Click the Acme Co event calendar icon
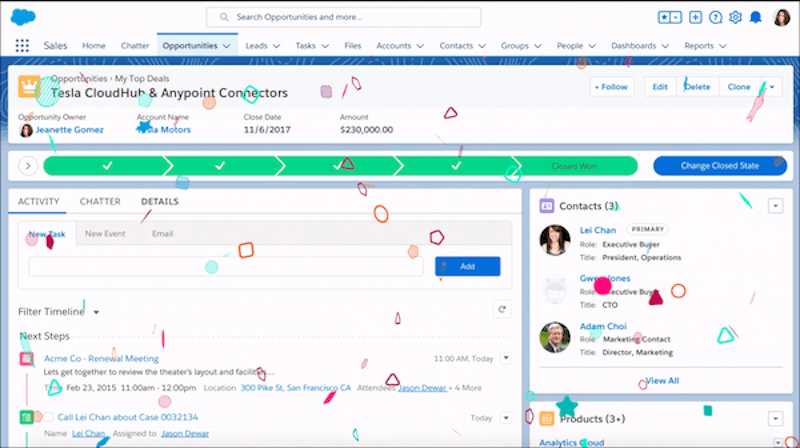This screenshot has width=800, height=448. point(27,358)
